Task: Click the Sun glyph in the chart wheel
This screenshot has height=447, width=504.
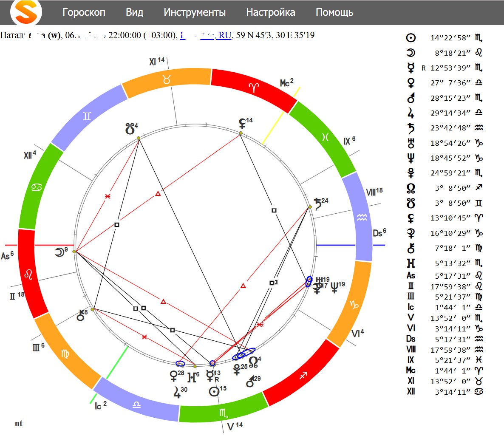Action: coord(214,391)
